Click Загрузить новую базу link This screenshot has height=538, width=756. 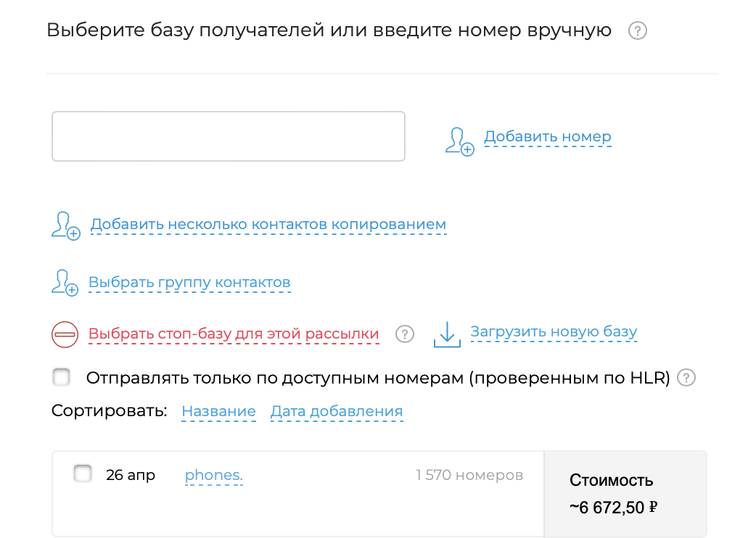[x=554, y=332]
